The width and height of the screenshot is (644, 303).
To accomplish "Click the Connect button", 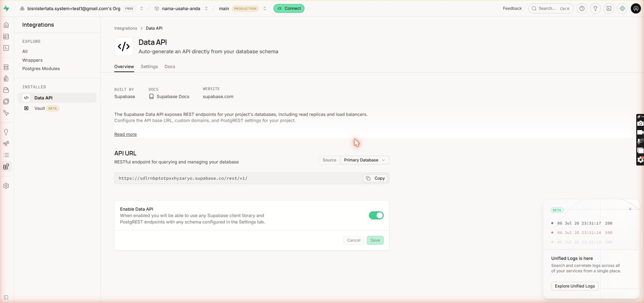I will (289, 8).
